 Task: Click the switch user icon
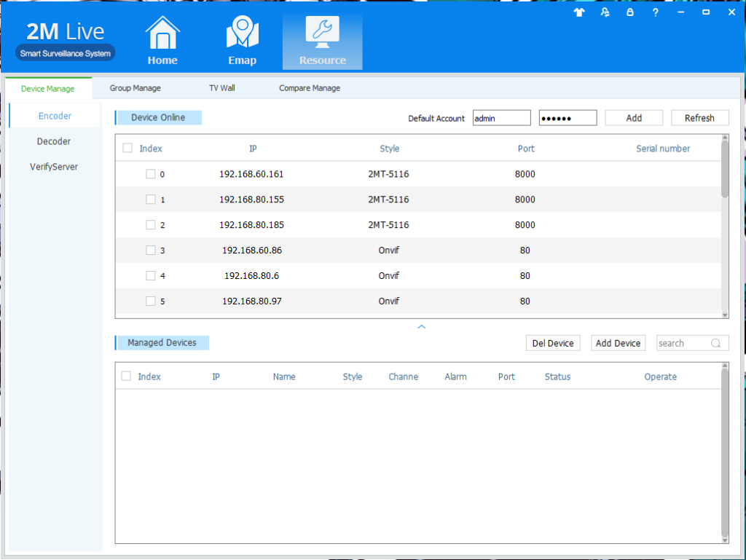coord(605,12)
